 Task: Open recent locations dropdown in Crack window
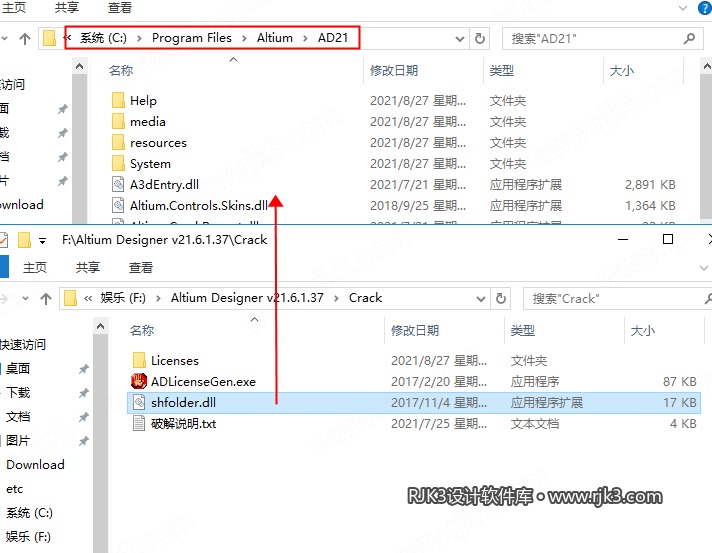pos(25,298)
